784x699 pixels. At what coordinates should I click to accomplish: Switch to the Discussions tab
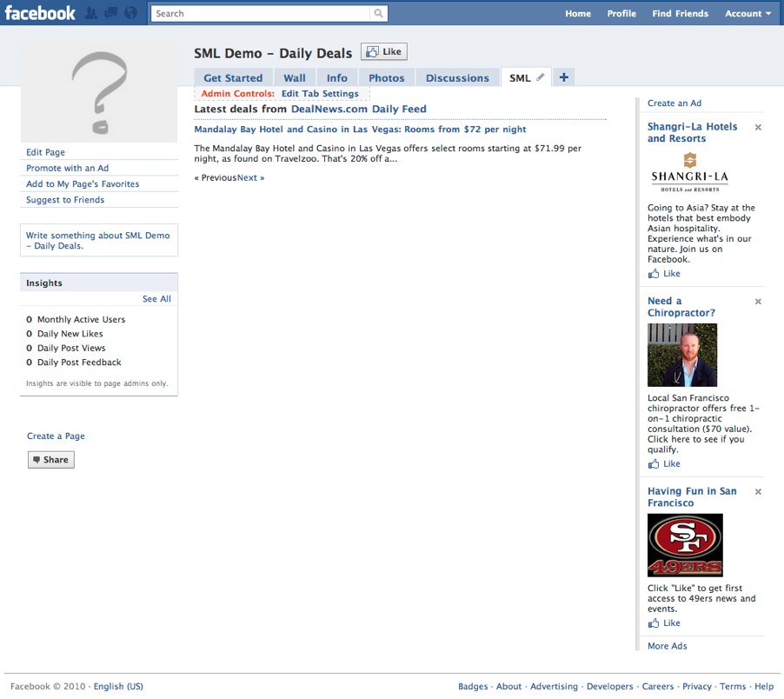coord(457,78)
